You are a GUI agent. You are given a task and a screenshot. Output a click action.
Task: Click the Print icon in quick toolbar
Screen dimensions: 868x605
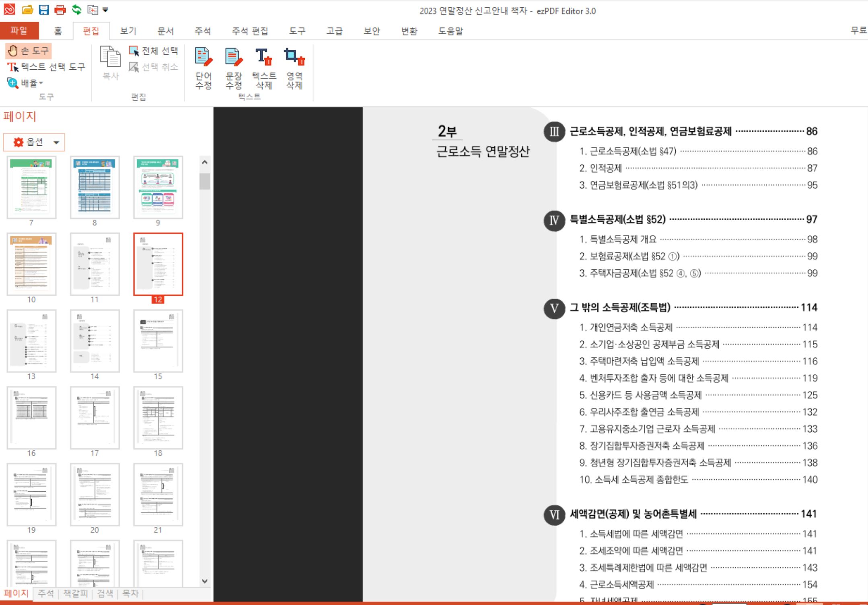pyautogui.click(x=60, y=9)
